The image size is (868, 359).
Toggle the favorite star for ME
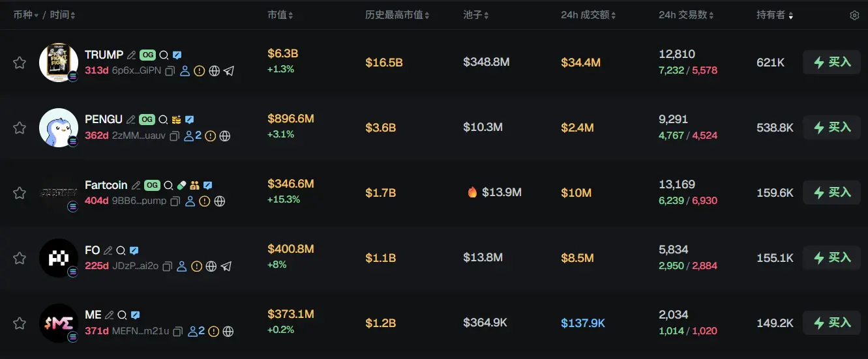pos(20,323)
